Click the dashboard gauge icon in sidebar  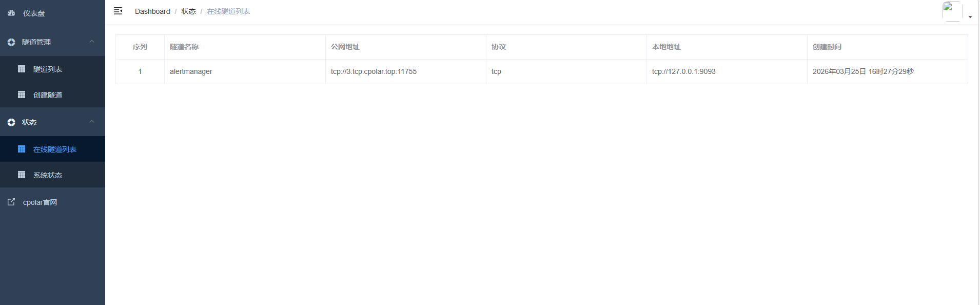[x=11, y=13]
